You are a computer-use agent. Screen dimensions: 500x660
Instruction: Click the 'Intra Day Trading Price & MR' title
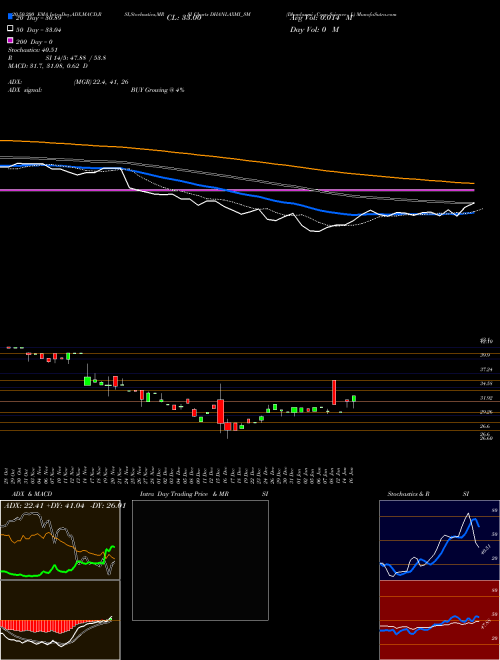coord(184,494)
